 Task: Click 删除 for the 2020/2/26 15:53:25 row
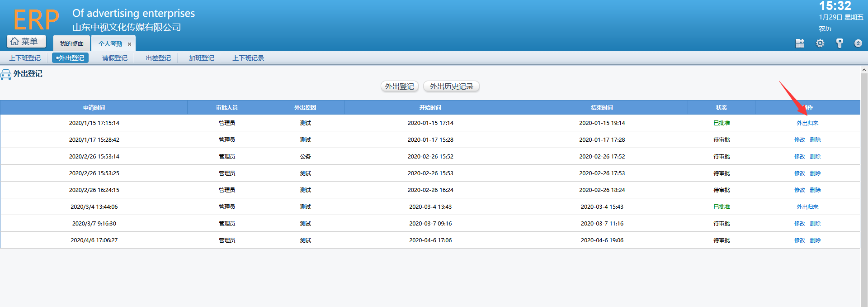pos(815,173)
